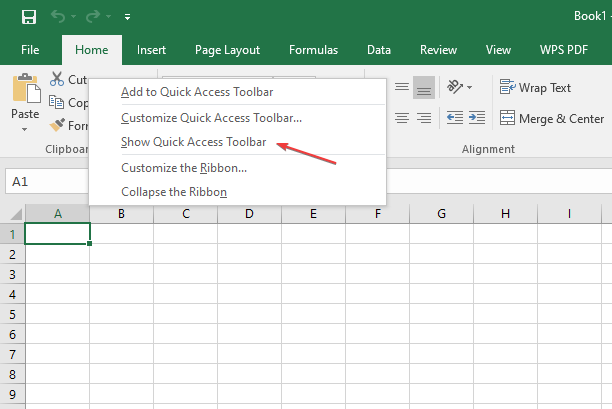
Task: Switch to the Insert tab
Action: tap(151, 50)
